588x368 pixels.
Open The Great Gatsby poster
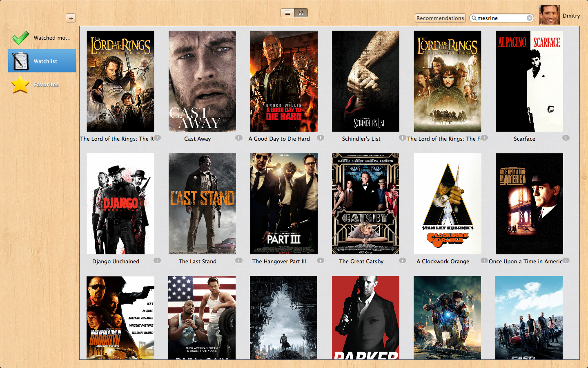coord(365,204)
